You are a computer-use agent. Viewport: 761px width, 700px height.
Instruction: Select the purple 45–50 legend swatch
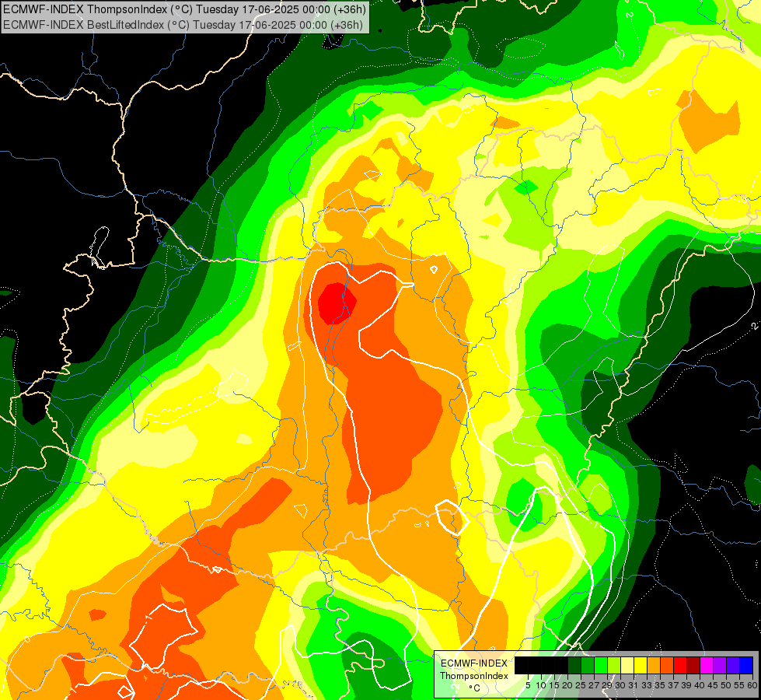721,665
